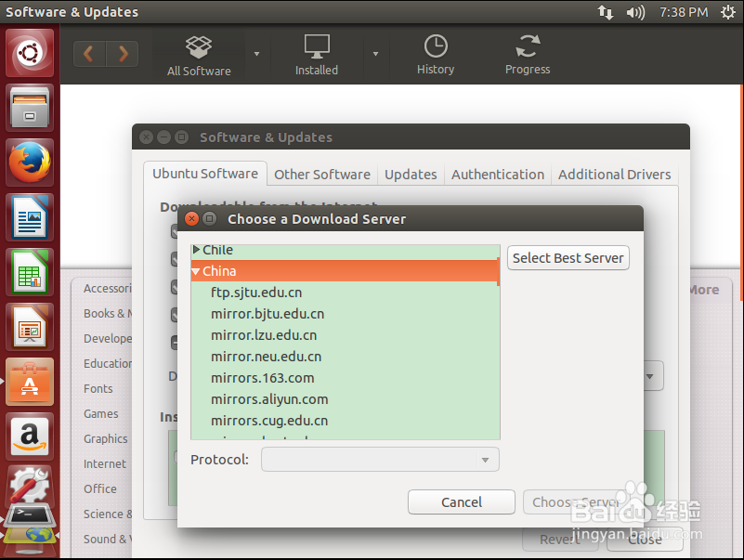Screen dimensions: 744x560
Task: Click Select Best Server button
Action: 568,258
